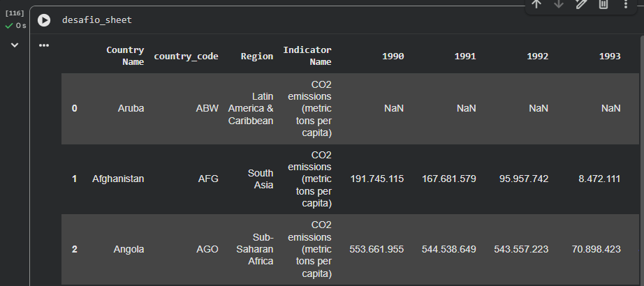
Task: Click the 1990 column header
Action: click(393, 57)
